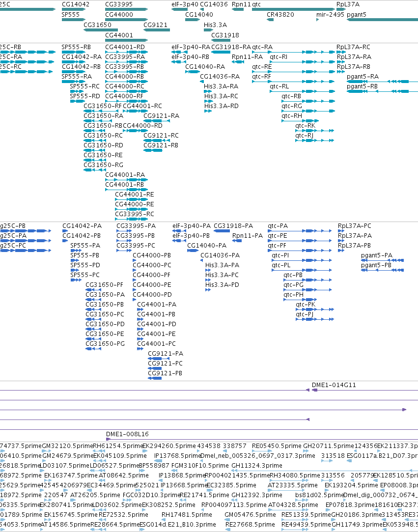Select protein qtc-PE
418x532 pixels.
[277, 236]
